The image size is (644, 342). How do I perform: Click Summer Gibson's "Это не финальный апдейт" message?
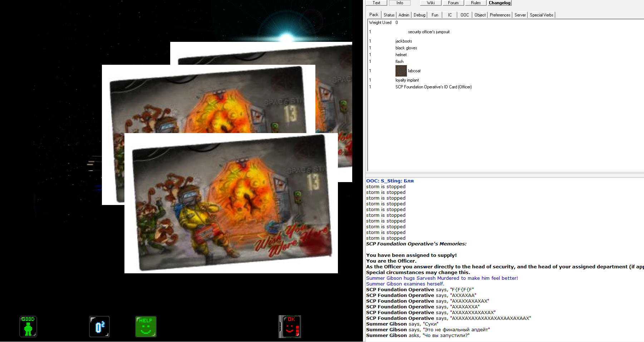(x=428, y=330)
